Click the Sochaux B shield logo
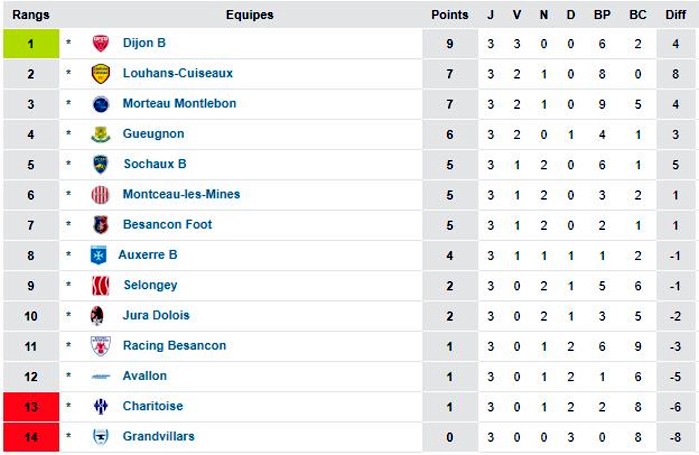Screen dimensions: 699x455 click(x=101, y=164)
